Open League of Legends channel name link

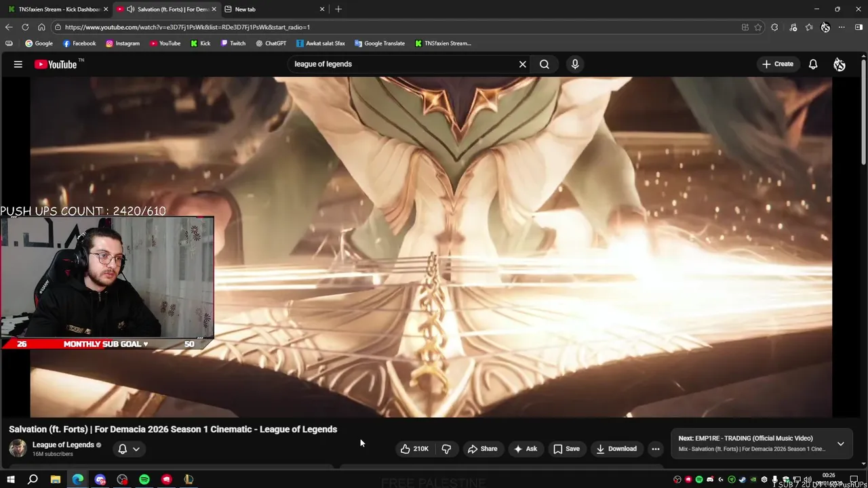pos(63,445)
